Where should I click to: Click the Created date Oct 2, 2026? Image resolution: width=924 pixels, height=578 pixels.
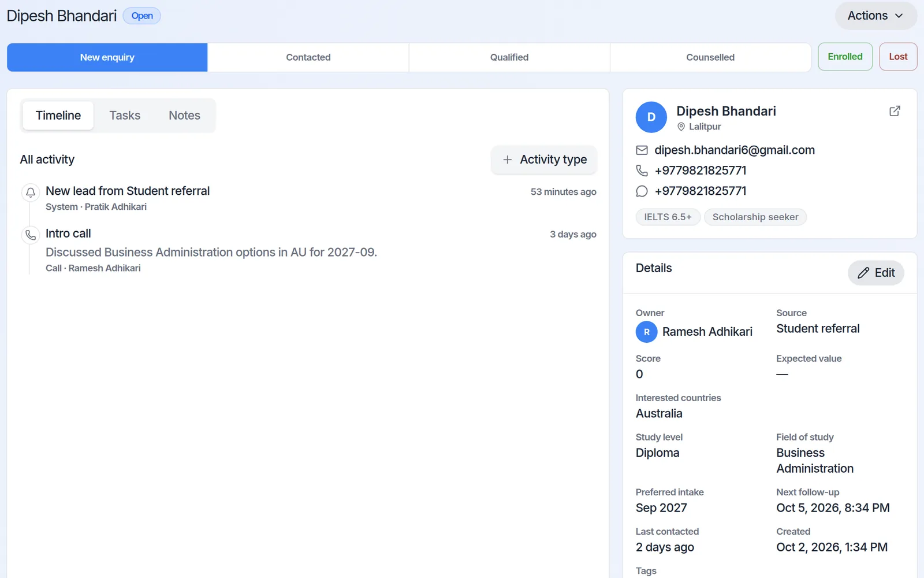coord(832,547)
